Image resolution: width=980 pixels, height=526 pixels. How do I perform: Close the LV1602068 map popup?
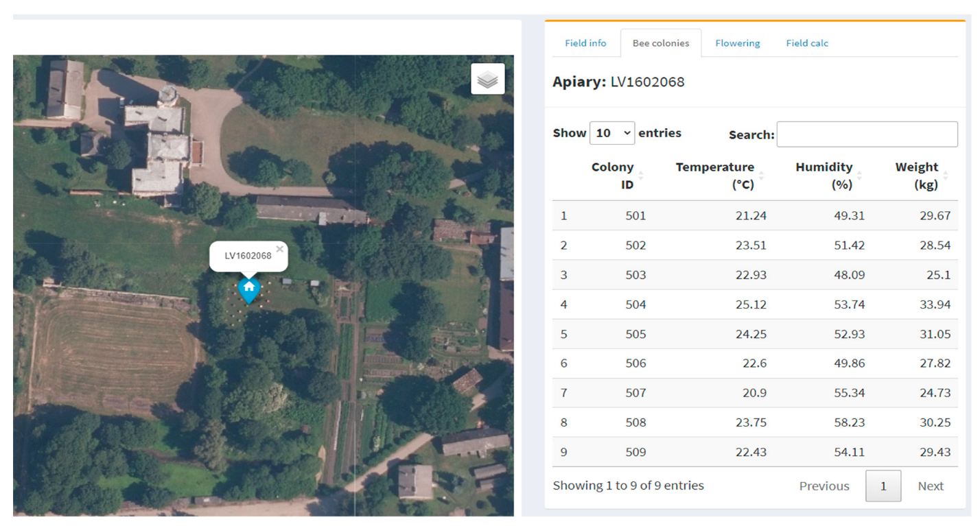[279, 249]
